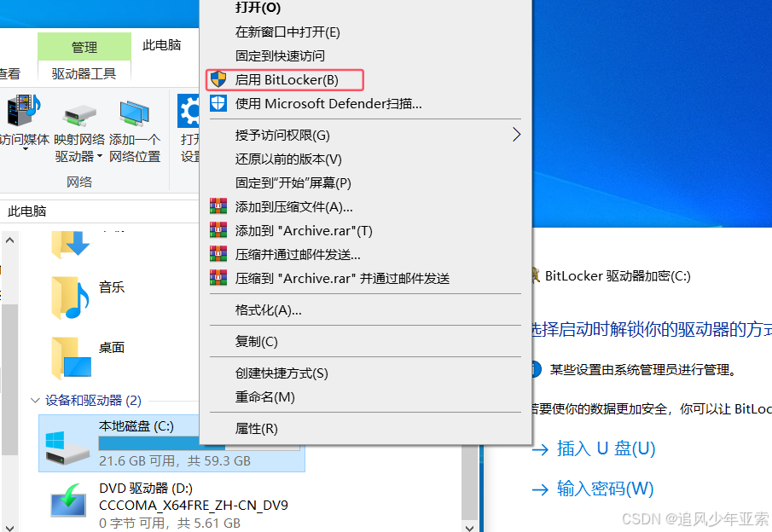Switch to the 查看 ribbon tab
The image size is (772, 532).
coord(10,74)
